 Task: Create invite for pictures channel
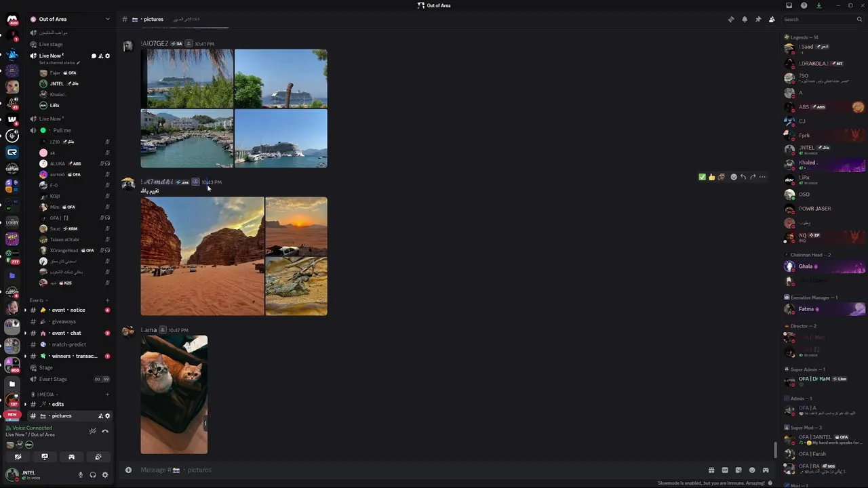point(100,415)
